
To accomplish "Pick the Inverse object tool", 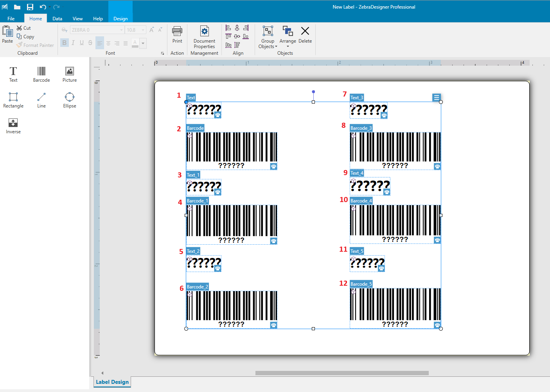I will pos(13,126).
